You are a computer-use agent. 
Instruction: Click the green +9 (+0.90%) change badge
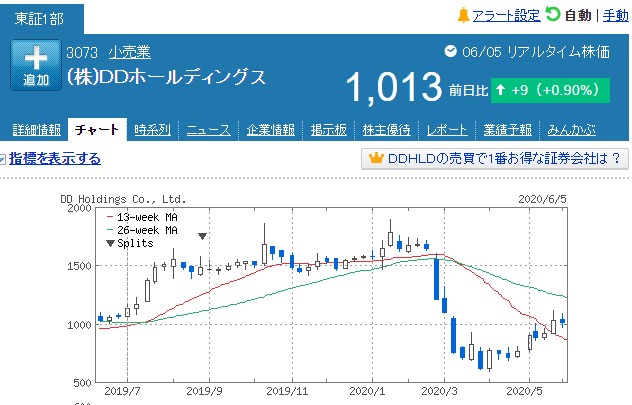pyautogui.click(x=550, y=90)
